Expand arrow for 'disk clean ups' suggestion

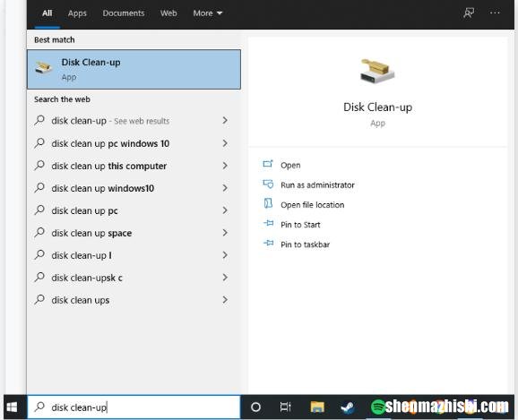225,300
